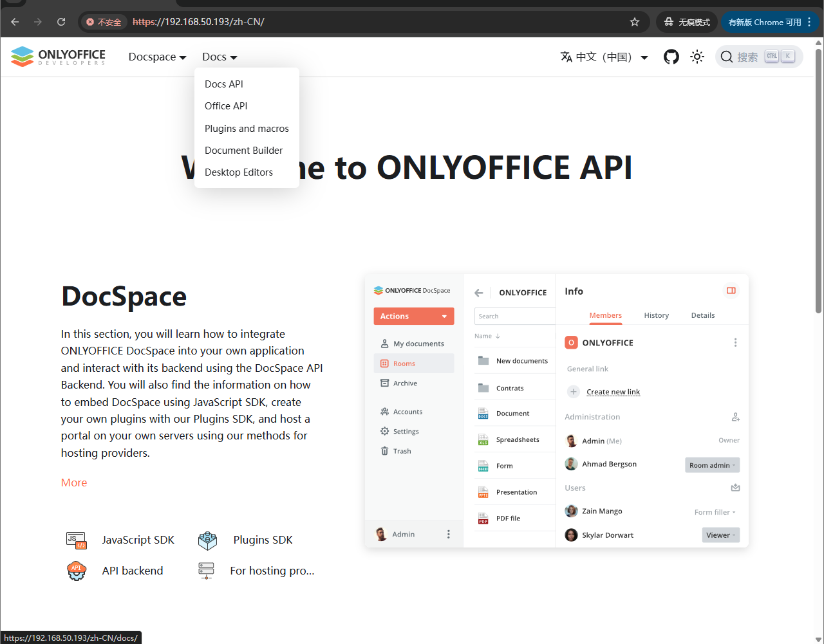This screenshot has height=644, width=824.
Task: Open the 不安全 site security indicator
Action: pyautogui.click(x=104, y=22)
